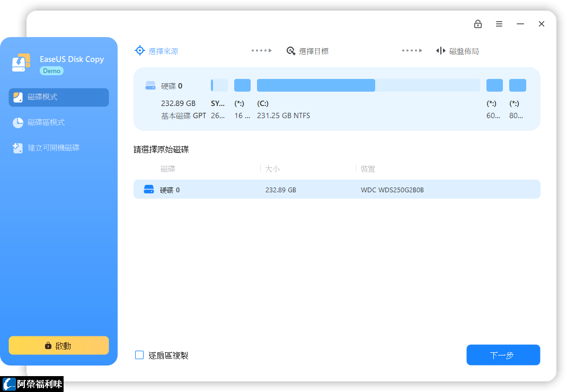Select the 16 MB partition block
The height and width of the screenshot is (392, 567).
(x=242, y=85)
